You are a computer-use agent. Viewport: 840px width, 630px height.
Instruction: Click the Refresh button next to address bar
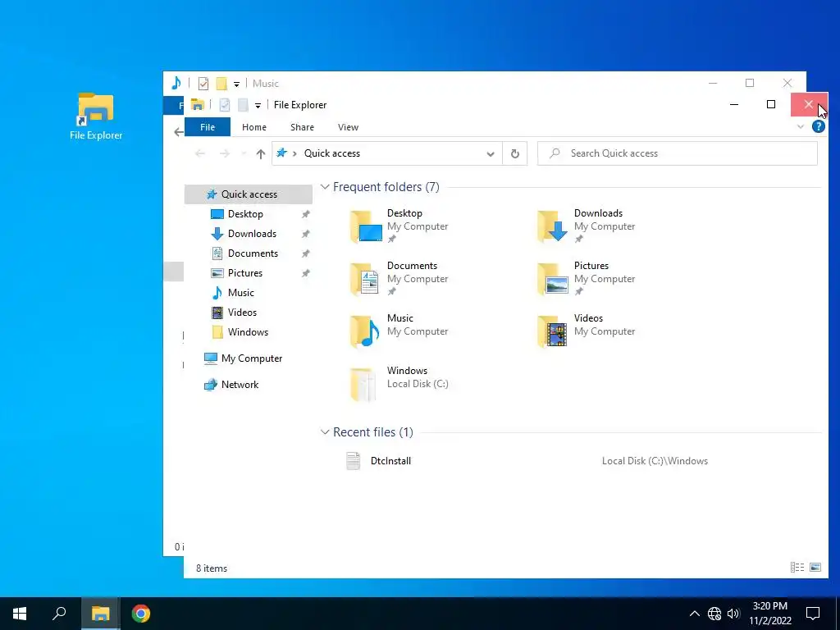(515, 153)
